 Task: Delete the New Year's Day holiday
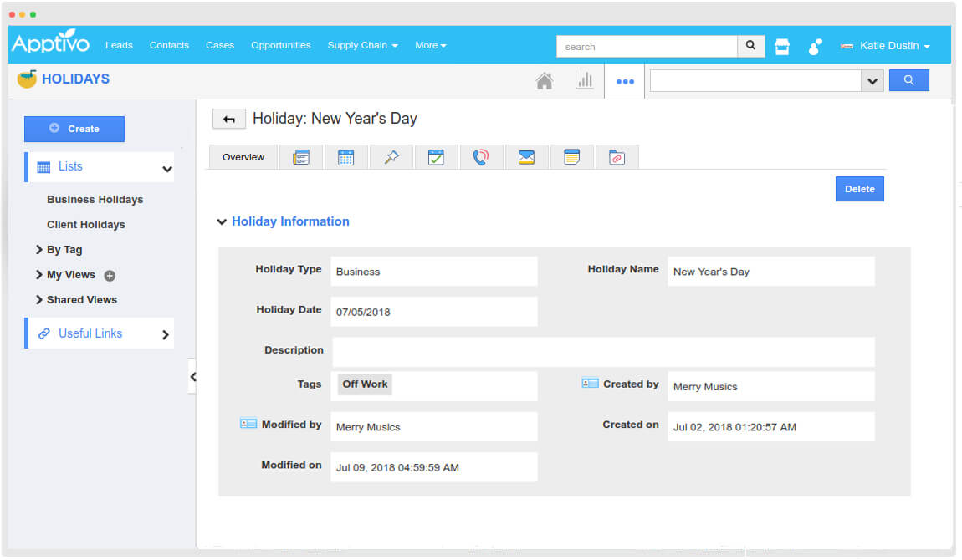pos(859,189)
